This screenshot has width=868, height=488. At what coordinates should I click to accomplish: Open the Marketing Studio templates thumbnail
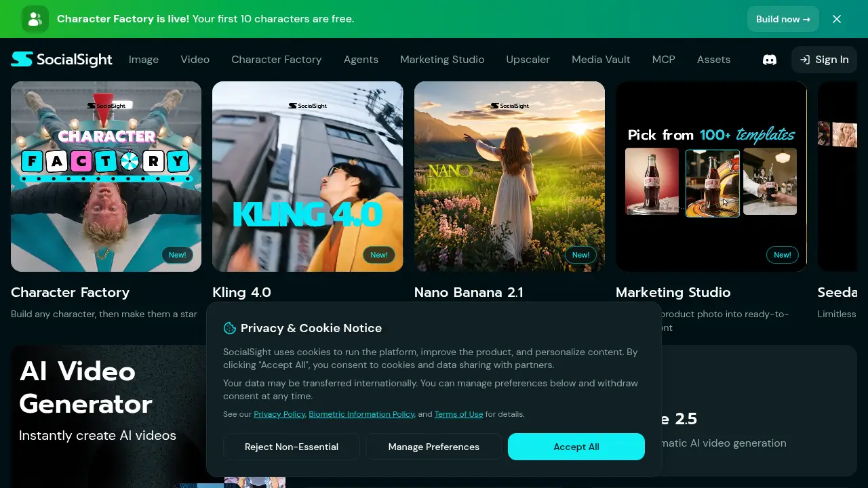point(711,176)
